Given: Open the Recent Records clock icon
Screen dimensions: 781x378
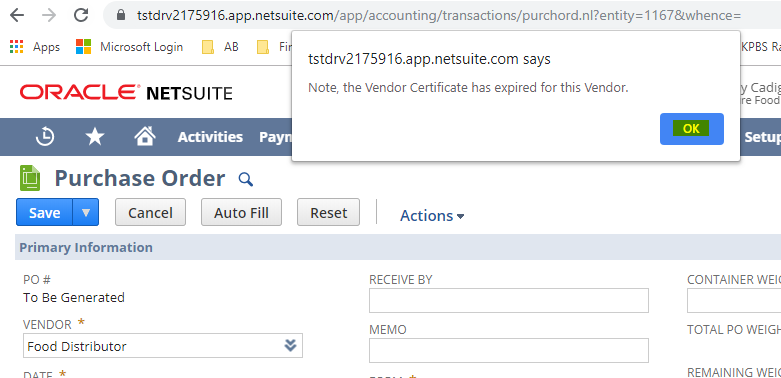Looking at the screenshot, I should 45,136.
